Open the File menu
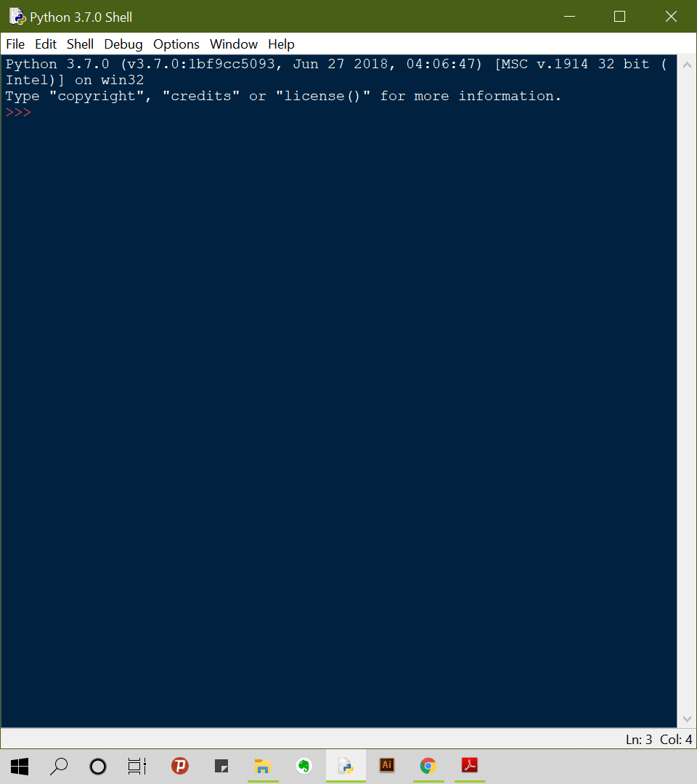The height and width of the screenshot is (784, 697). click(15, 44)
